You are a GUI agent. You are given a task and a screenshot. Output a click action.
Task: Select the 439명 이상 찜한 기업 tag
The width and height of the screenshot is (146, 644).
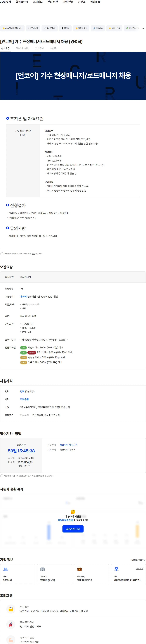coord(12,28)
